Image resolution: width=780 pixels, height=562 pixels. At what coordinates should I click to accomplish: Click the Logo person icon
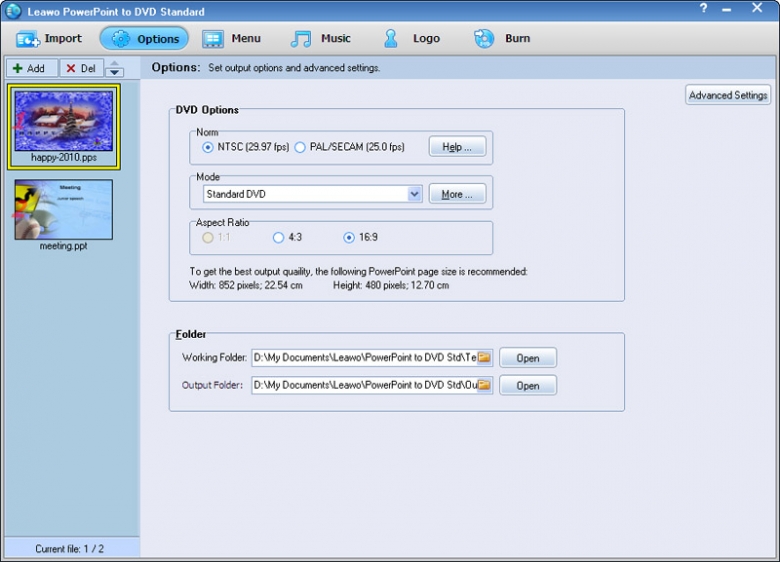click(x=391, y=39)
